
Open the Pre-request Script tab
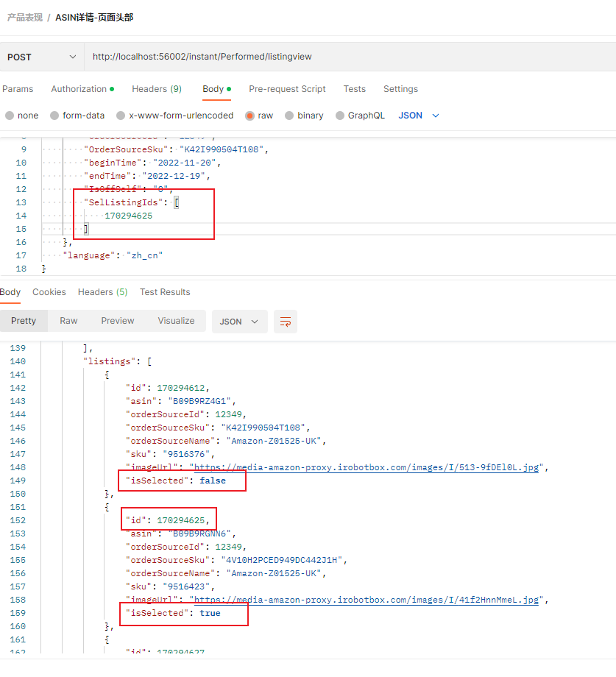[x=287, y=89]
